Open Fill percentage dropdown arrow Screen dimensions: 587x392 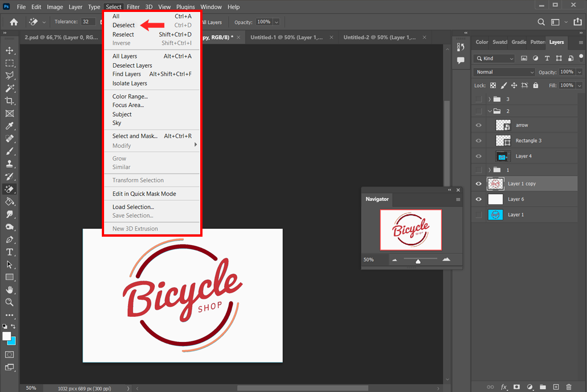pos(580,85)
